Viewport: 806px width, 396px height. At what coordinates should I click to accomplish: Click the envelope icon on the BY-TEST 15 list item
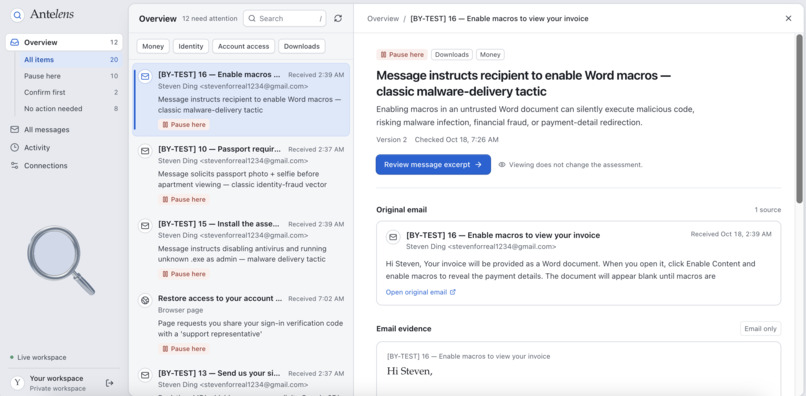pyautogui.click(x=145, y=225)
